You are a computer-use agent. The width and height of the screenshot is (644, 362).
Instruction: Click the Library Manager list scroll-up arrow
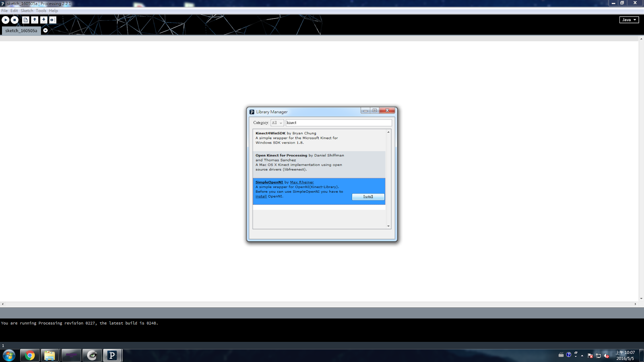[388, 132]
